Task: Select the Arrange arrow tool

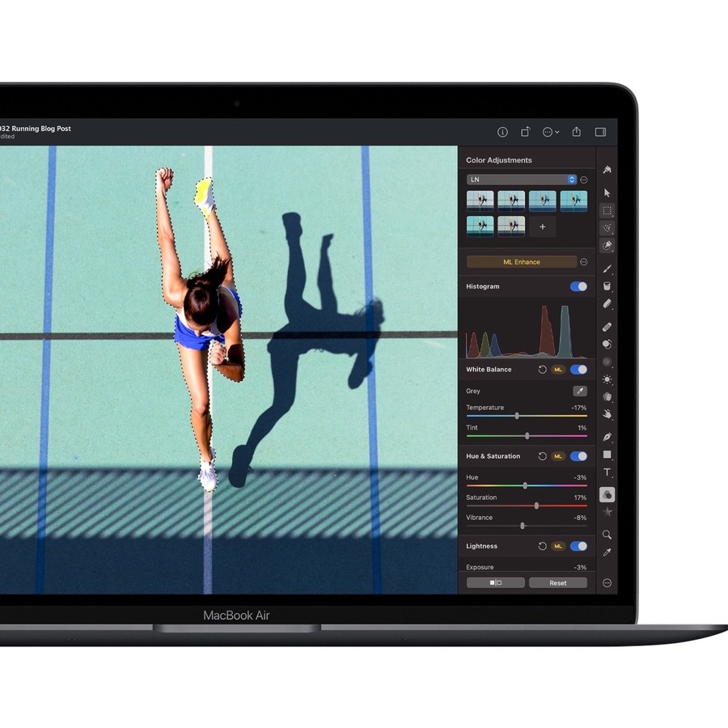Action: tap(607, 193)
